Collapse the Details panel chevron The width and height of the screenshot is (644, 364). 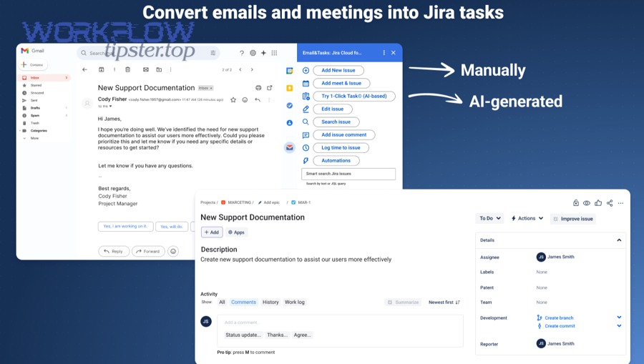click(619, 240)
